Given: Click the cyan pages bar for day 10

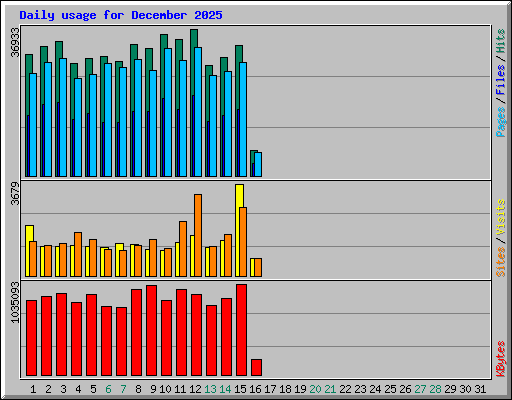Looking at the screenshot, I should coord(168,112).
